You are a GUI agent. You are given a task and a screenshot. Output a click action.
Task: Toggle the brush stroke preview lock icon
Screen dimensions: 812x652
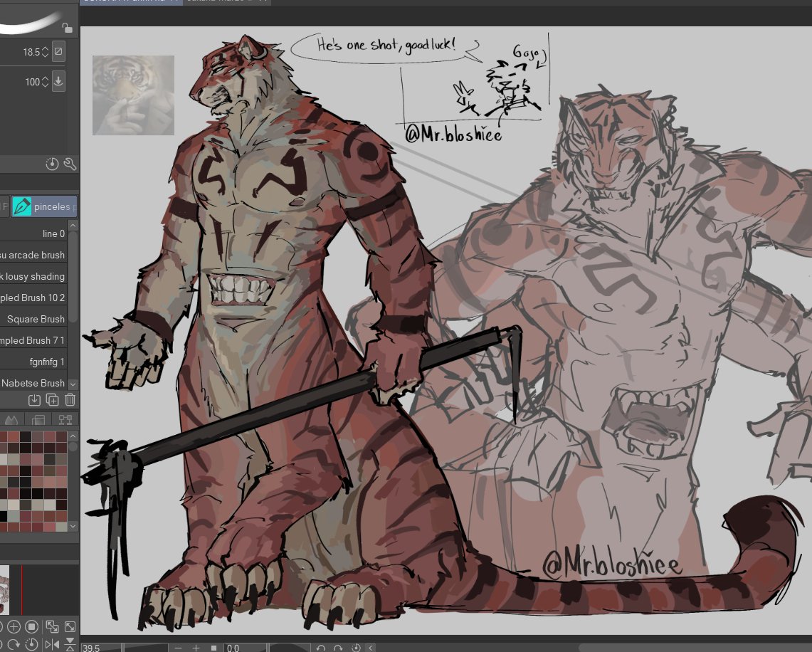[67, 28]
